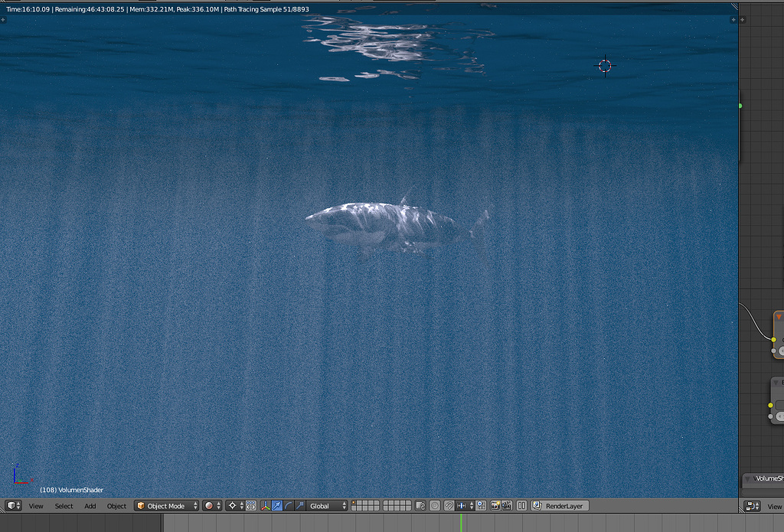Toggle snap during transform magnet icon
Viewport: 784px width, 532px height.
pos(449,505)
